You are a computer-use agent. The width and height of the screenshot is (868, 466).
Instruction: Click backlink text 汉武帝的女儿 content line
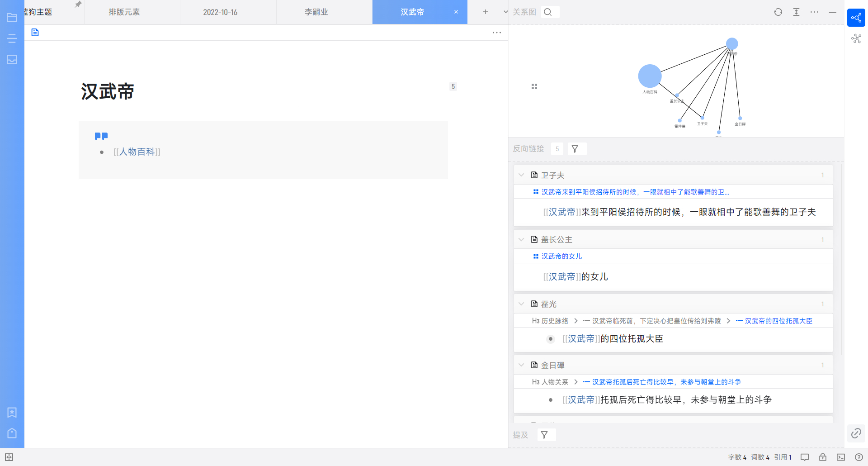coord(576,276)
